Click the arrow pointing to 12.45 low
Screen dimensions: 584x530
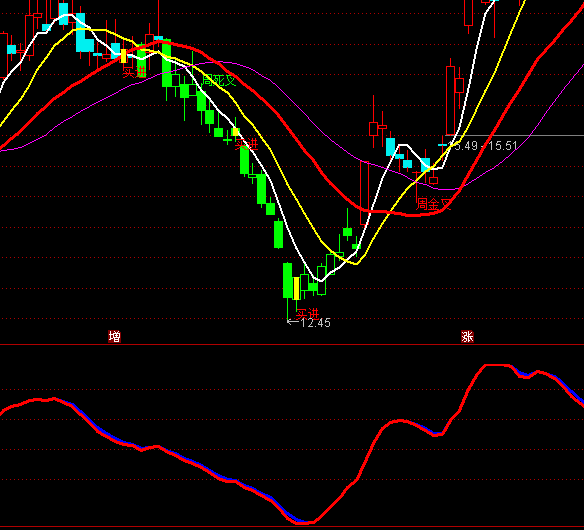point(293,322)
